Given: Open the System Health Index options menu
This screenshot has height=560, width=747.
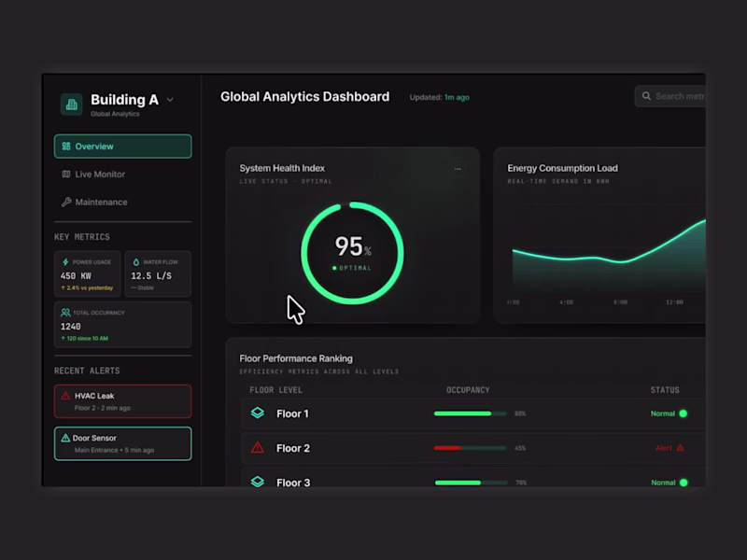Looking at the screenshot, I should 458,169.
